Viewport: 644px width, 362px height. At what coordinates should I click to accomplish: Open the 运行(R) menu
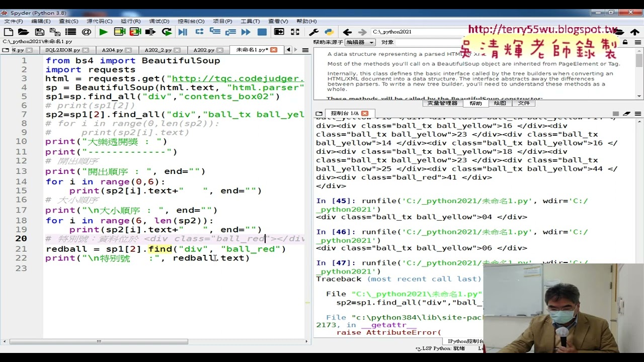[131, 21]
